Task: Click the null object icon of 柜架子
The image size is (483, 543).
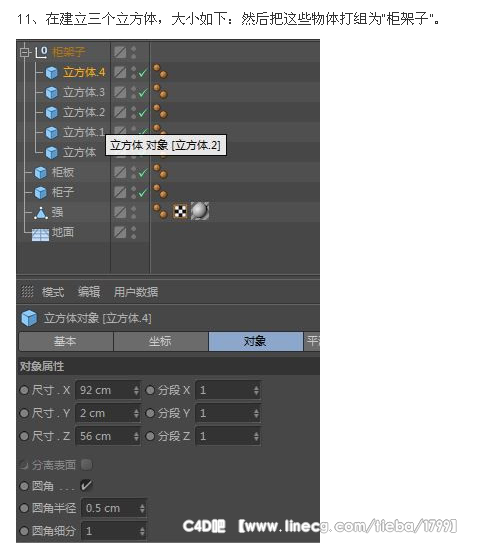Action: click(x=41, y=52)
